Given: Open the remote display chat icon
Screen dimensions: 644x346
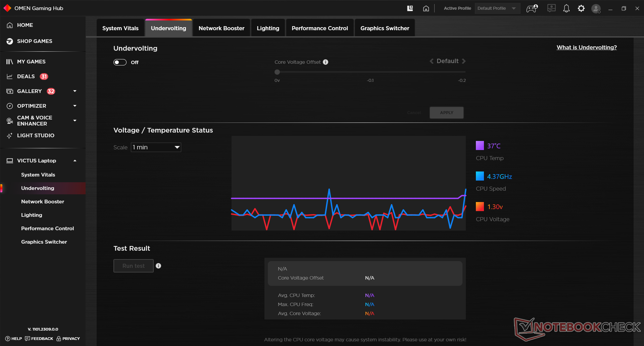Looking at the screenshot, I should point(551,8).
